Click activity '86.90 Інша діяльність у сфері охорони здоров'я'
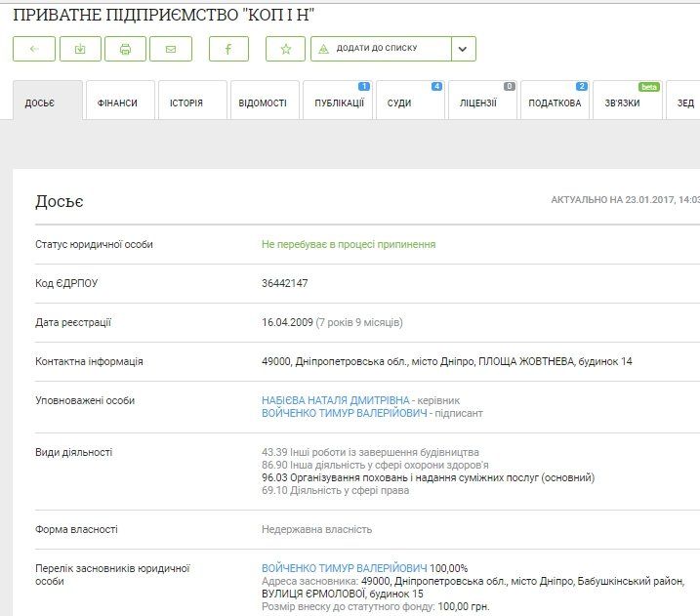The image size is (700, 616). [375, 465]
